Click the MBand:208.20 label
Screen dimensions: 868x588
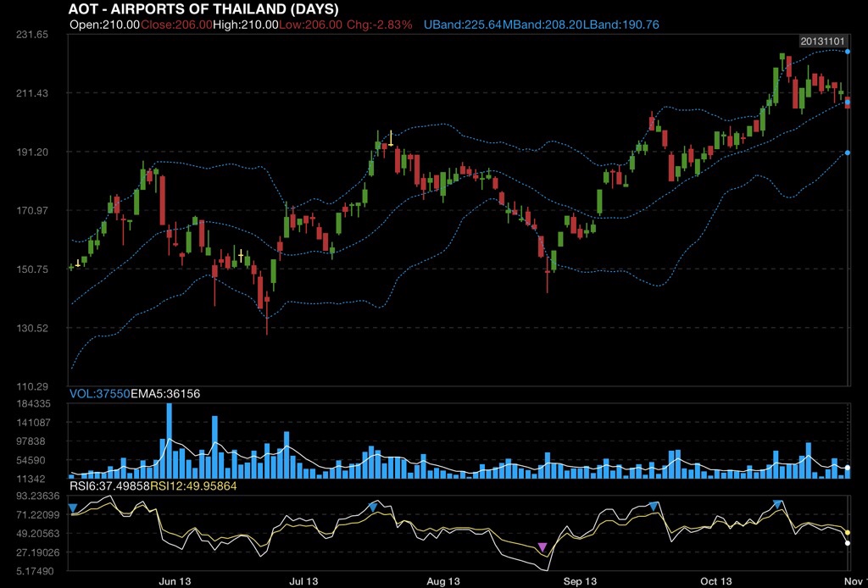(x=542, y=25)
